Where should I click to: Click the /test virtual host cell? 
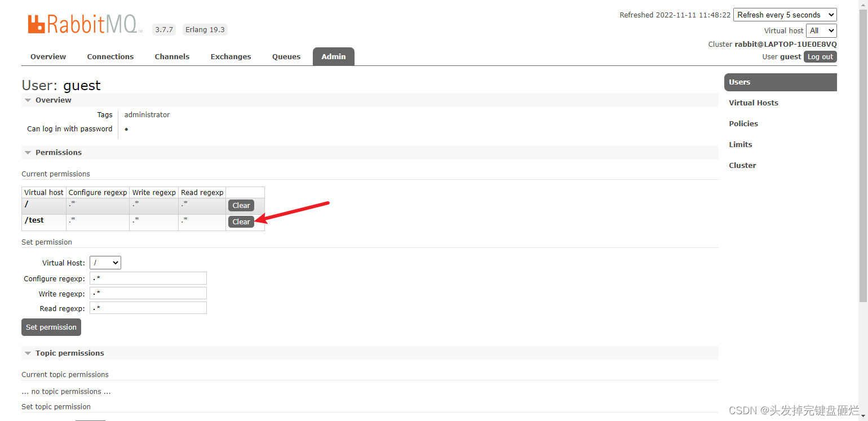pos(44,223)
